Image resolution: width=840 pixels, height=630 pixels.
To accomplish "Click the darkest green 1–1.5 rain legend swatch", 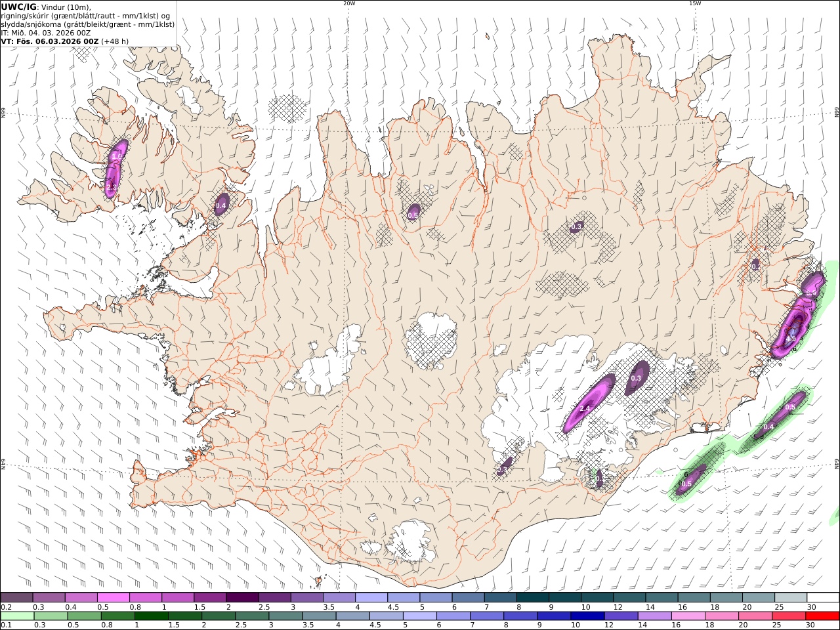I will (x=151, y=616).
